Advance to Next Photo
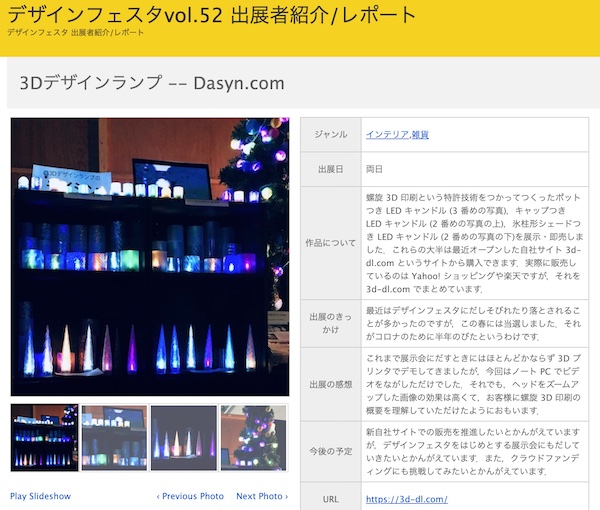Viewport: 600px width, 510px height. coord(262,496)
